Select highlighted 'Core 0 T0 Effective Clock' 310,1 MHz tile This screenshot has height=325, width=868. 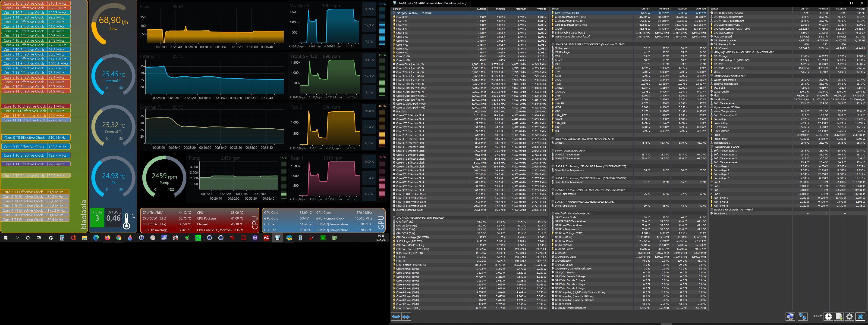pyautogui.click(x=36, y=137)
